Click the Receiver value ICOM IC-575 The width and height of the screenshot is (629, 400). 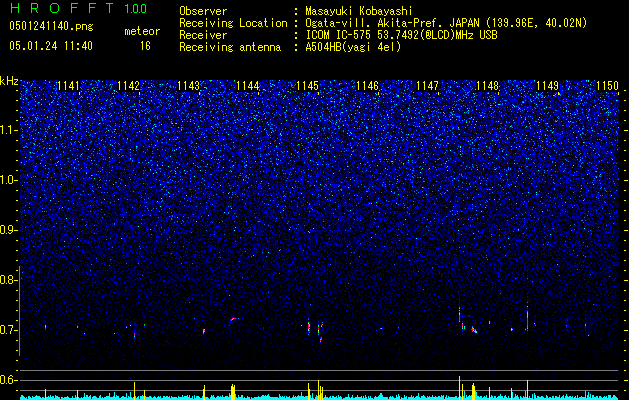(x=338, y=35)
